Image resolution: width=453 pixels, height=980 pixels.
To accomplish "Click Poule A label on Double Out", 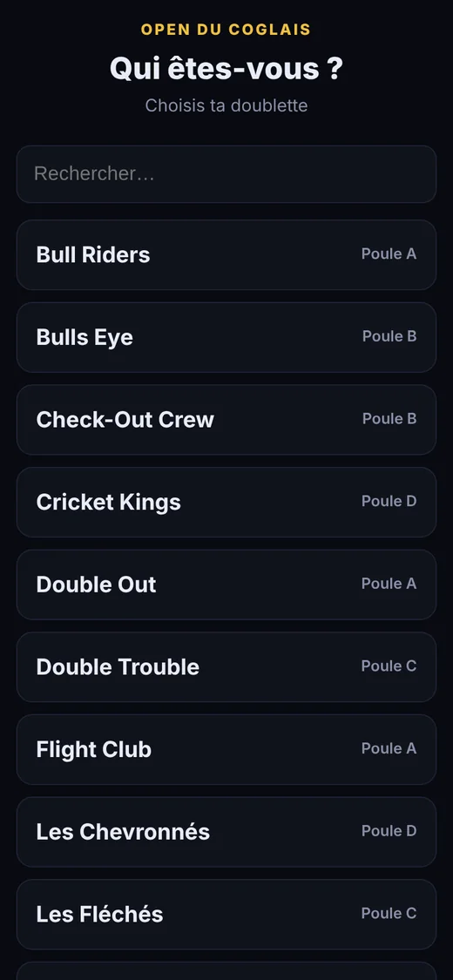I will tap(389, 584).
